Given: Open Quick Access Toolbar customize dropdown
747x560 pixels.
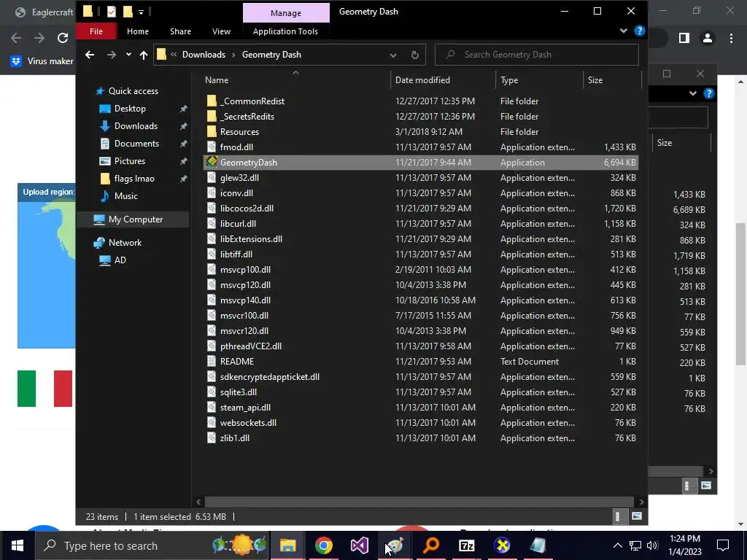Looking at the screenshot, I should (x=141, y=12).
